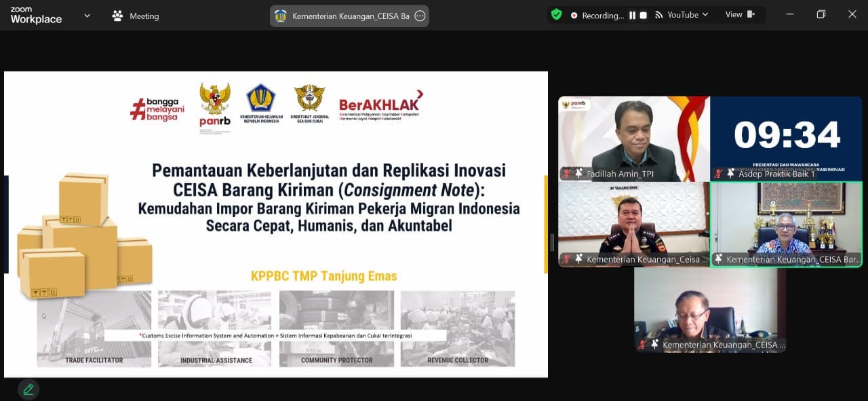Click the Meeting paw icon
The image size is (868, 401).
tap(117, 16)
